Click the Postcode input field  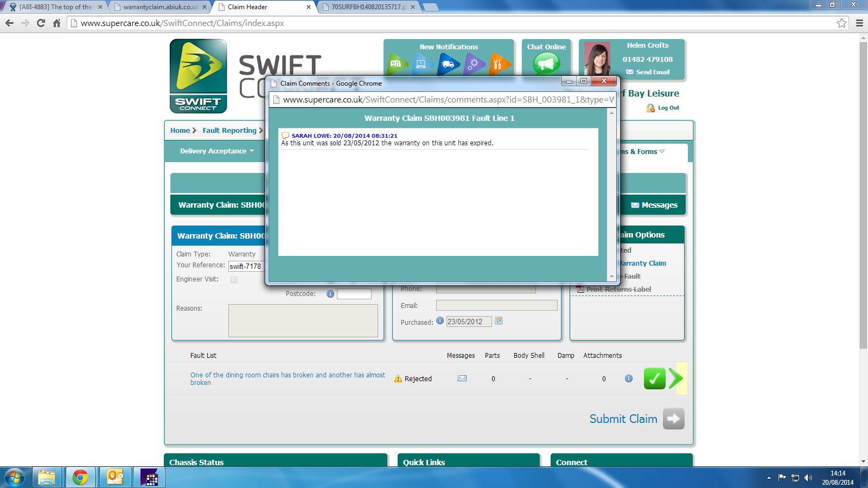(x=354, y=294)
